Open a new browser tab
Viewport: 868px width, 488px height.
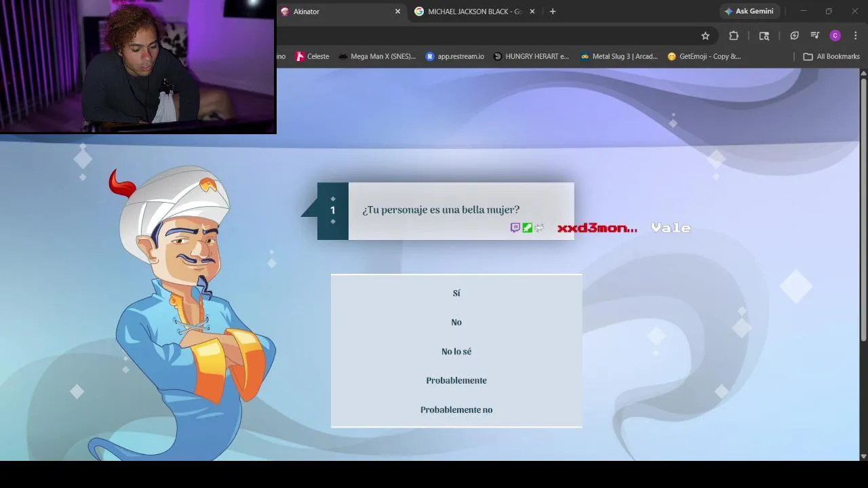[553, 12]
